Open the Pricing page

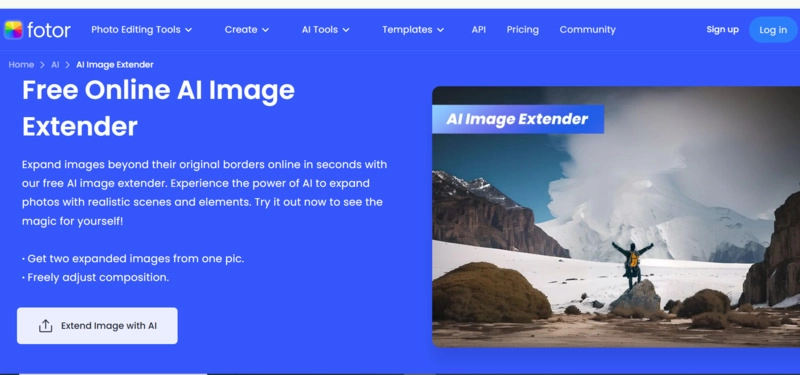[522, 30]
